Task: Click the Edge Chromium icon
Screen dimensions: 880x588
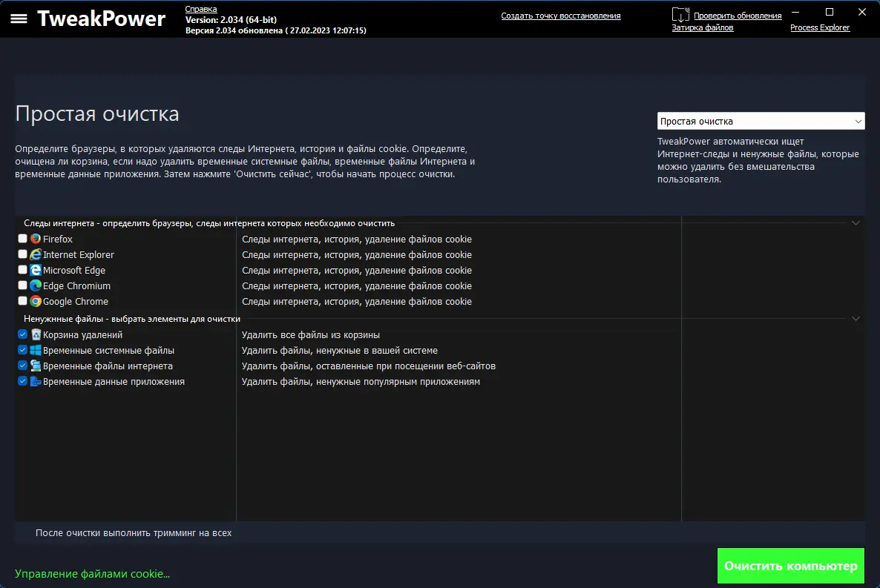Action: point(36,286)
